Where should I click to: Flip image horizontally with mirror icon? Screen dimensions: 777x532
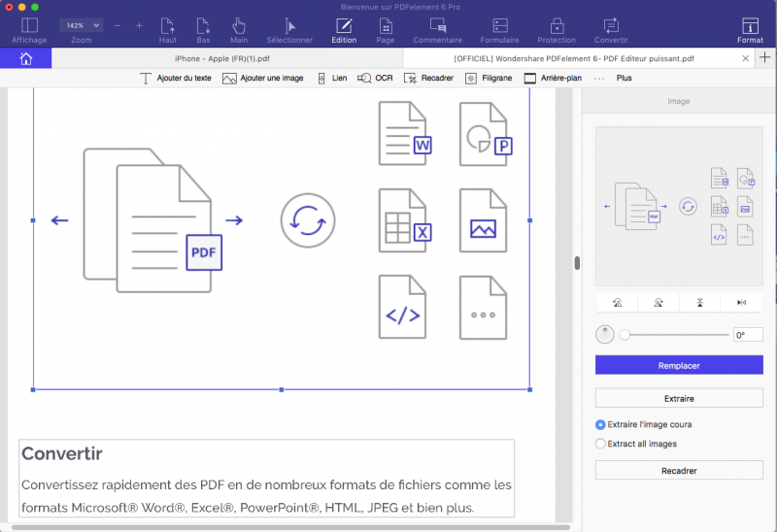(x=741, y=303)
